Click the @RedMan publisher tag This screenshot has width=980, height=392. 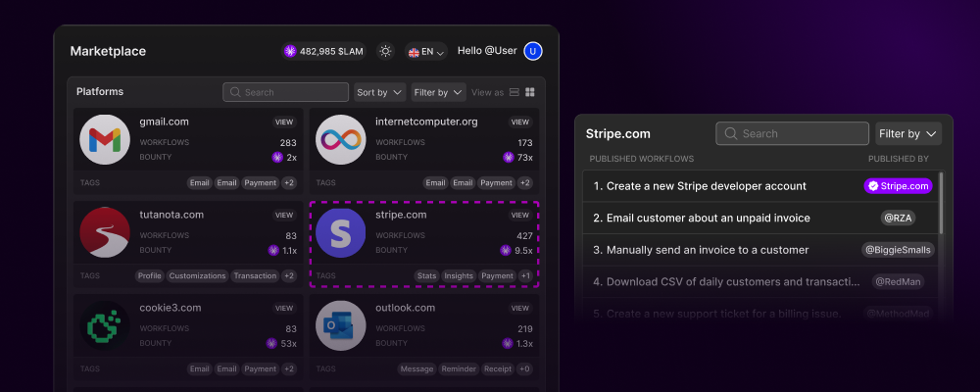point(898,281)
